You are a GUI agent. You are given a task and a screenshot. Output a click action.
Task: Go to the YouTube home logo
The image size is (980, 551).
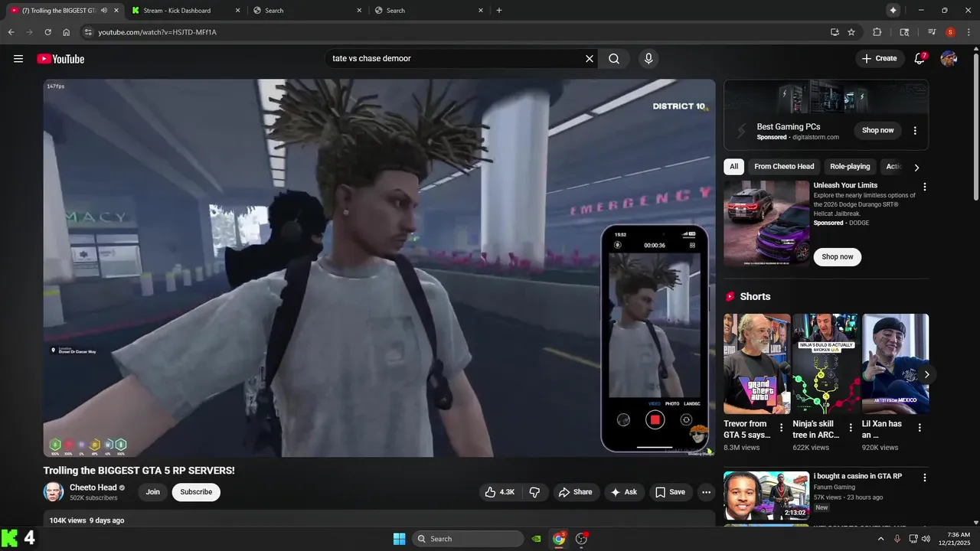[60, 59]
